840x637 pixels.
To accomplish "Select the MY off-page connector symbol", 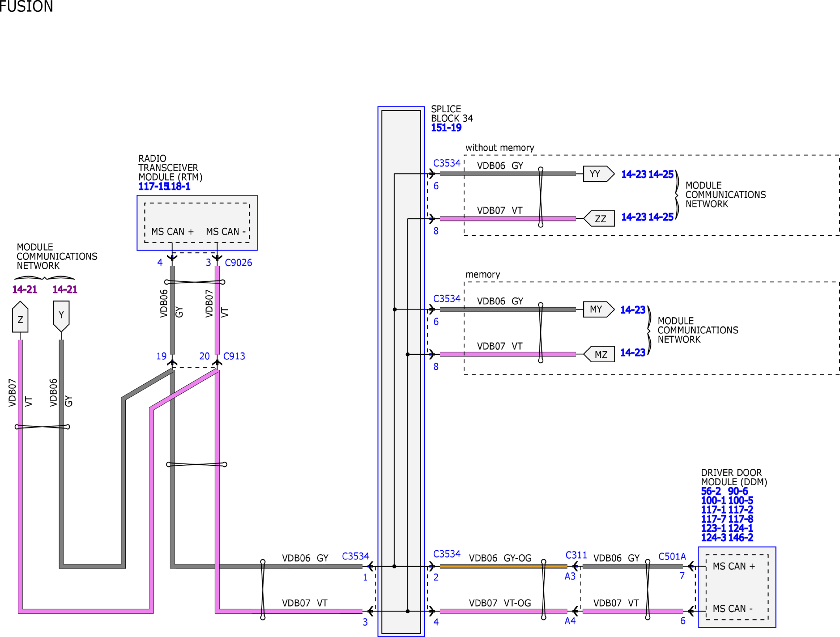I will pyautogui.click(x=599, y=309).
